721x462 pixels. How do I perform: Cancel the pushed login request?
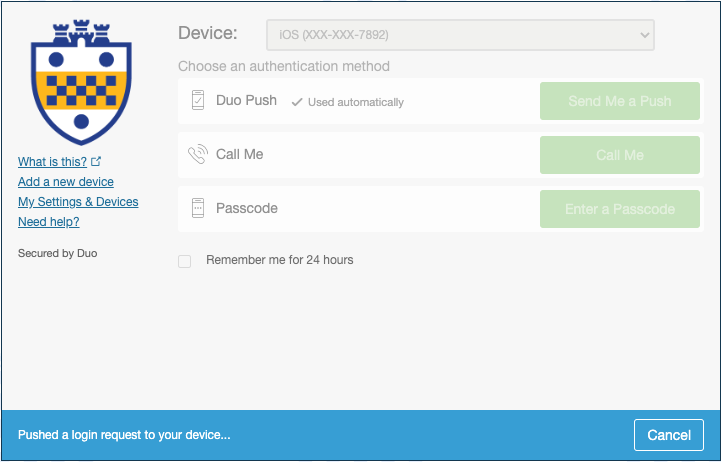point(669,435)
